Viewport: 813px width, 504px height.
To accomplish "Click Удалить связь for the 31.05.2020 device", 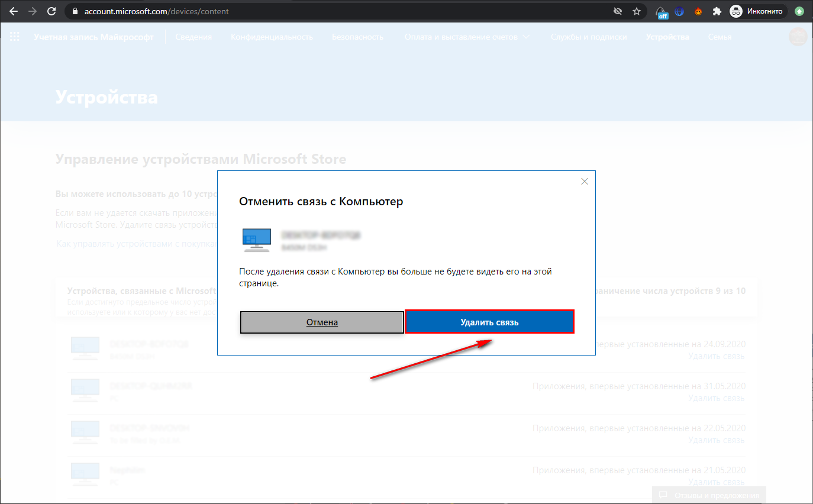I will [x=716, y=398].
